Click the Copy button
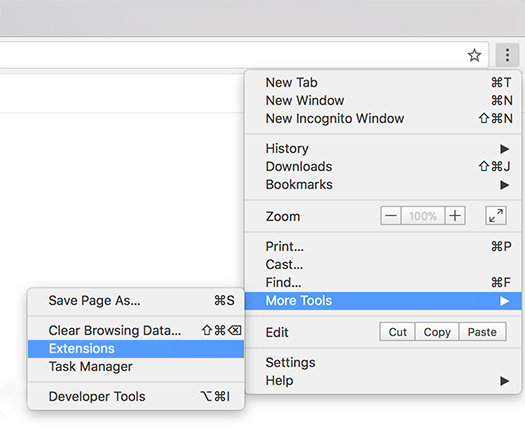This screenshot has height=435, width=525. (437, 332)
